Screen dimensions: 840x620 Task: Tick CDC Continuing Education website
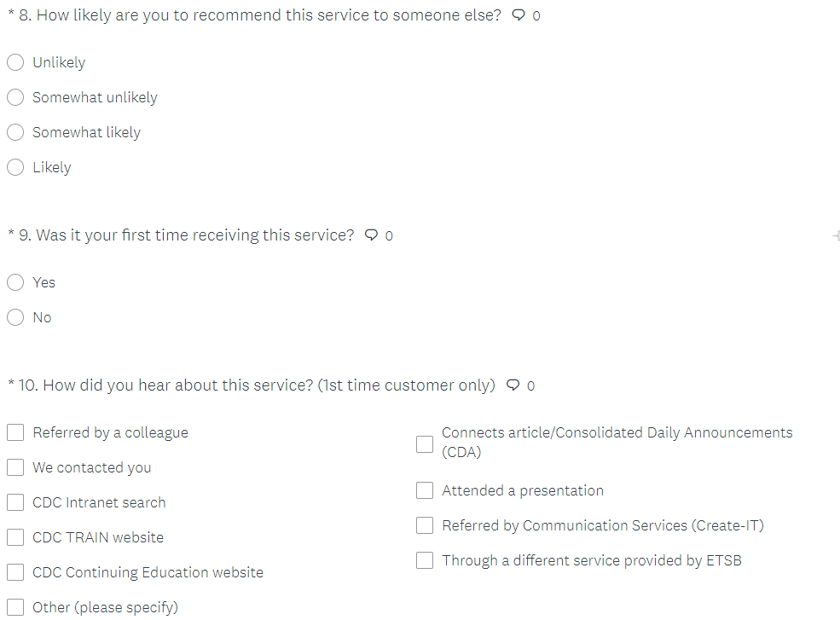tap(15, 572)
